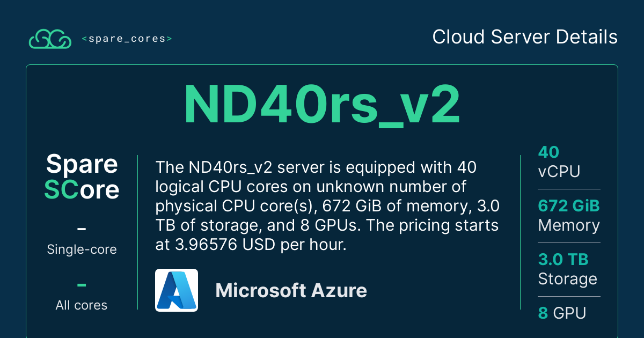644x338 pixels.
Task: Select the Storage label
Action: (x=567, y=279)
